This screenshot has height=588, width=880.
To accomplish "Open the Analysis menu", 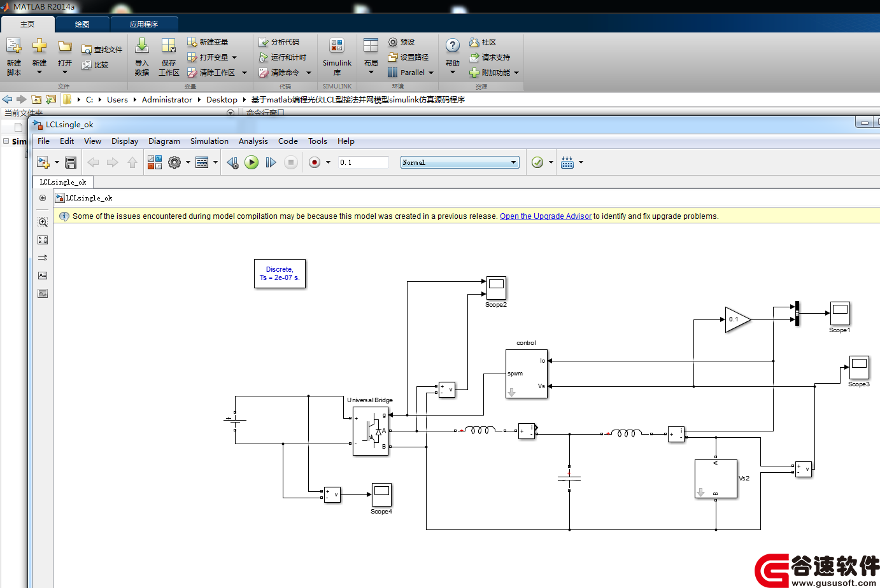I will tap(253, 141).
